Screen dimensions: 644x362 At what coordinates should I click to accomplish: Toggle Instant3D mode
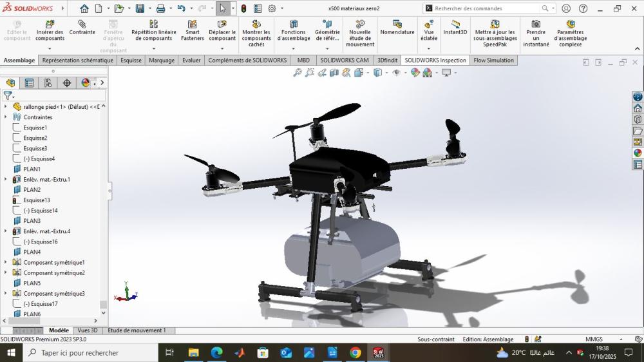coord(455,28)
